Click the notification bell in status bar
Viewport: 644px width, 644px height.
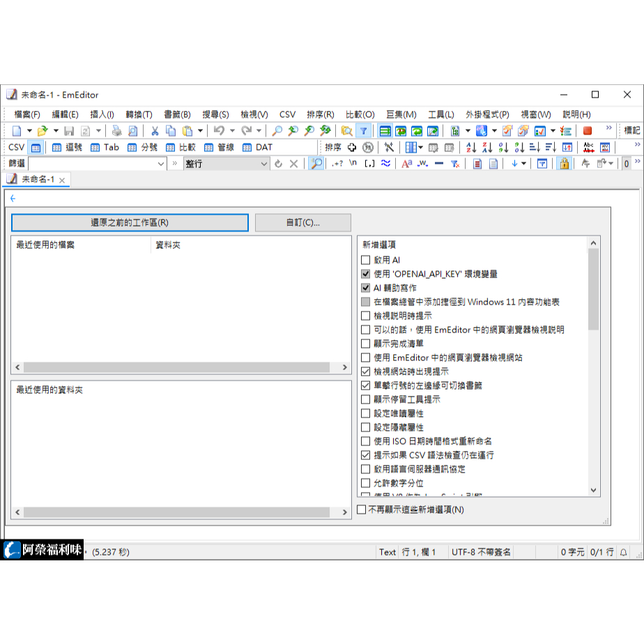point(624,553)
